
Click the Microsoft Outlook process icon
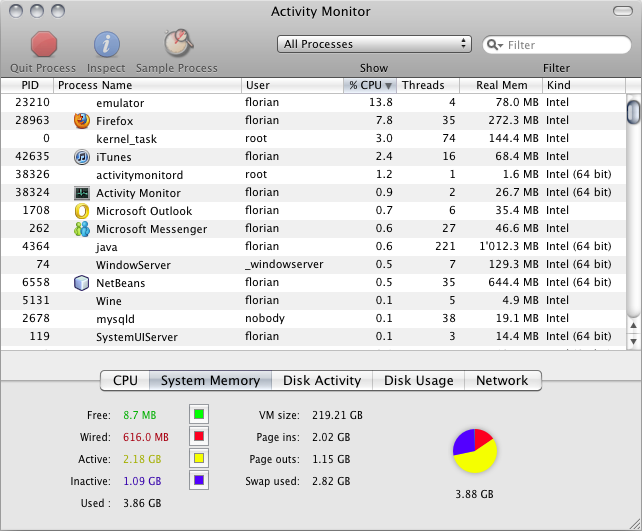[82, 211]
